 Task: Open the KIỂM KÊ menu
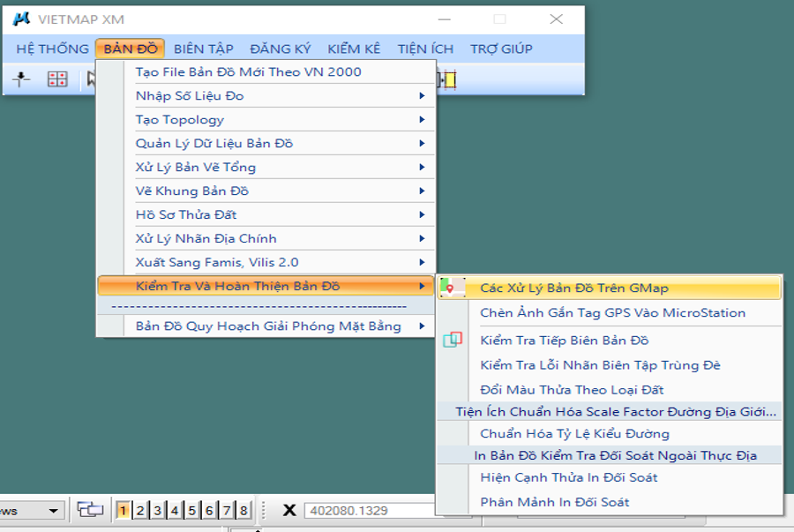click(x=354, y=49)
